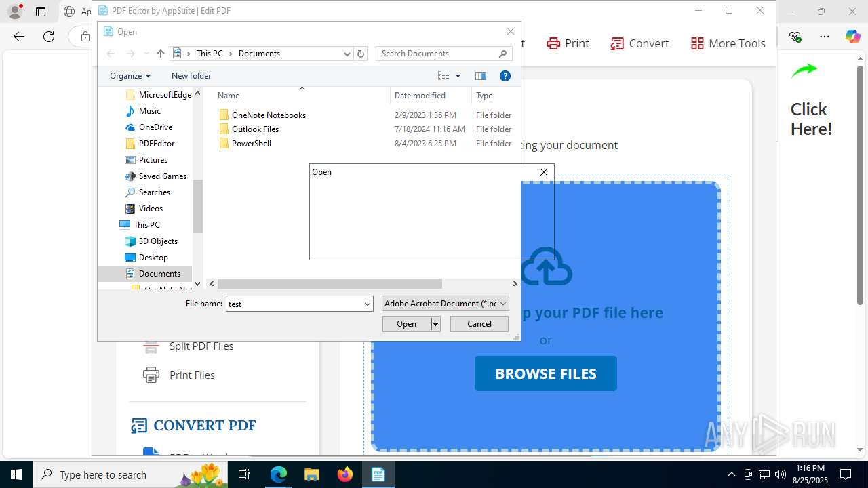The image size is (868, 488).
Task: Select the Outlook Files folder
Action: point(255,129)
